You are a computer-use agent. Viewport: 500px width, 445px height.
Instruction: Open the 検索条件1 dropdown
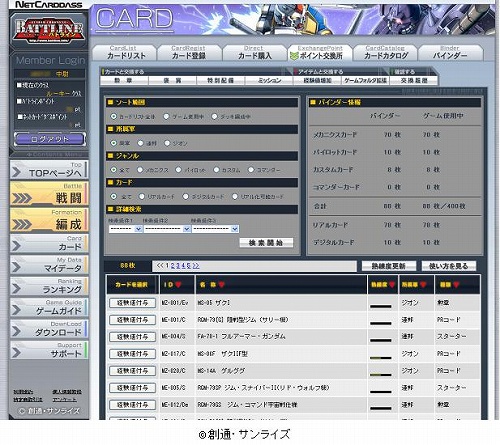tap(126, 229)
